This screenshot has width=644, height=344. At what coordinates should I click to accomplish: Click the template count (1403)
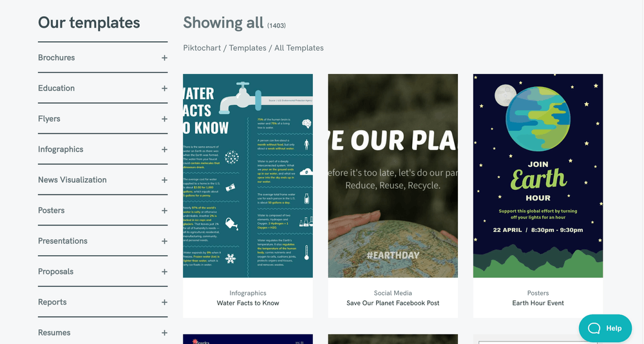tap(276, 26)
